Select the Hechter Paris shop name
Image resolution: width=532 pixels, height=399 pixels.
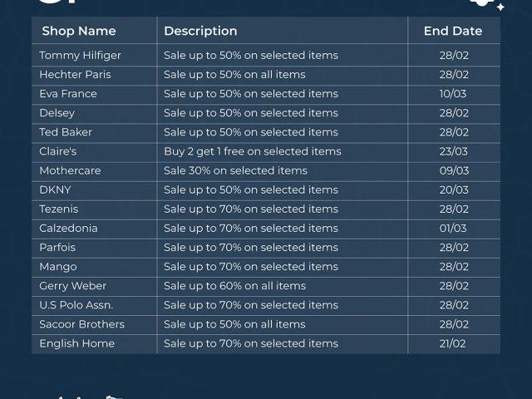tap(75, 75)
